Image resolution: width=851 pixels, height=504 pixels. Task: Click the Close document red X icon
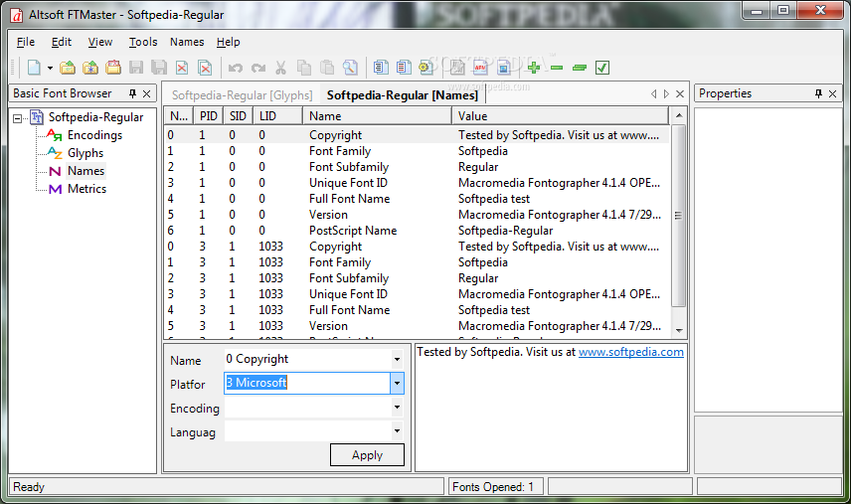click(182, 68)
